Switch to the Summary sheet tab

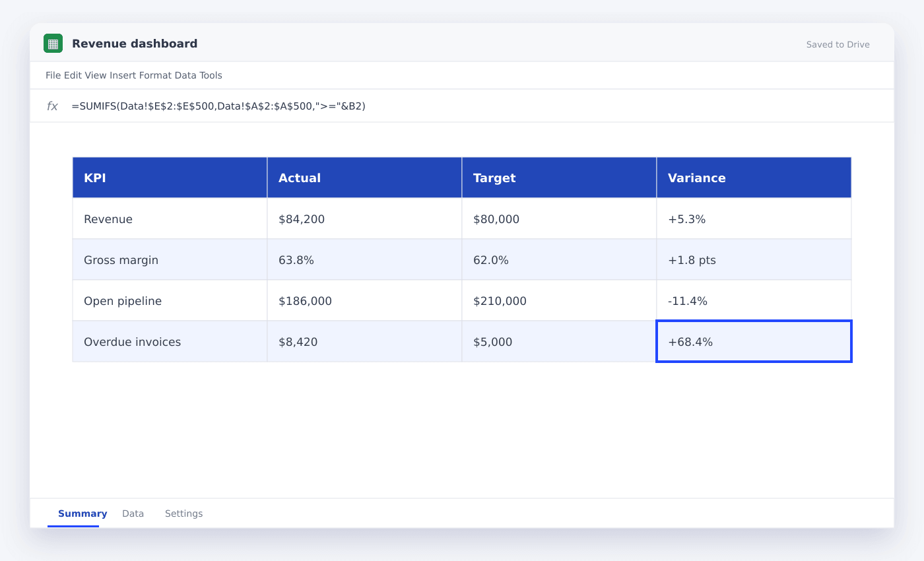(x=82, y=513)
